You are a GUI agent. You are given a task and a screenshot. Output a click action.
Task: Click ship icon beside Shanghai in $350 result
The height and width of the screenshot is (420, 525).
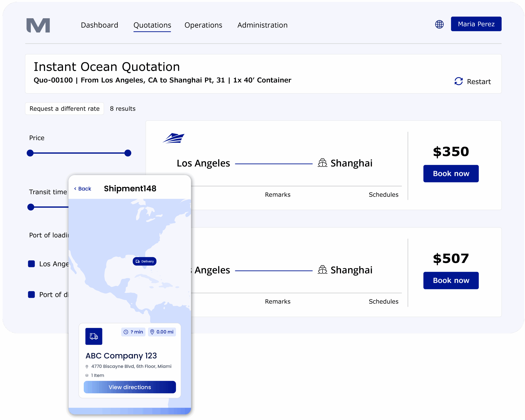[322, 163]
